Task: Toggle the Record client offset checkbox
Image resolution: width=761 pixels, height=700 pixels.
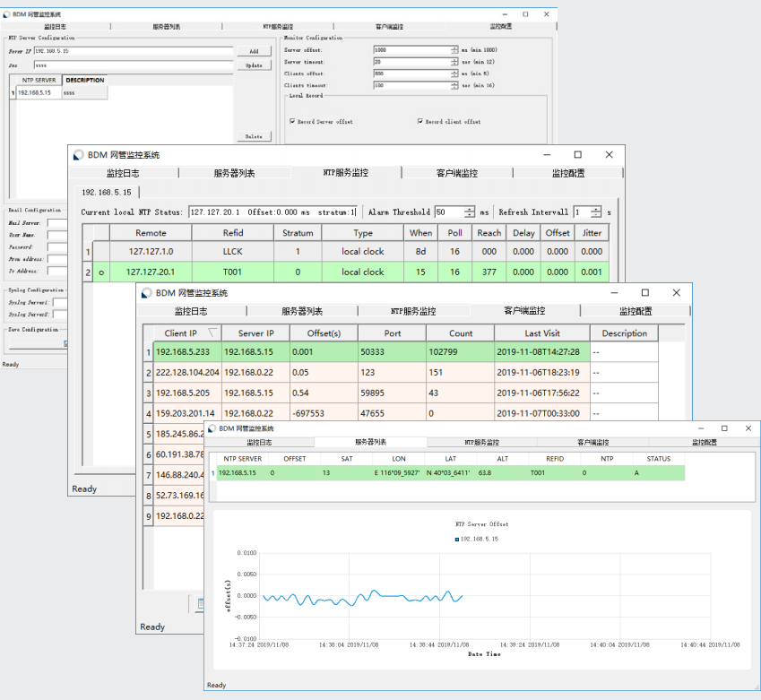Action: (419, 121)
